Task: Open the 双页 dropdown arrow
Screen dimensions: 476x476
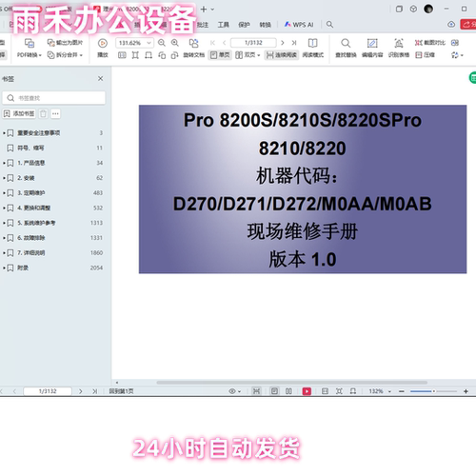Action: pos(259,55)
